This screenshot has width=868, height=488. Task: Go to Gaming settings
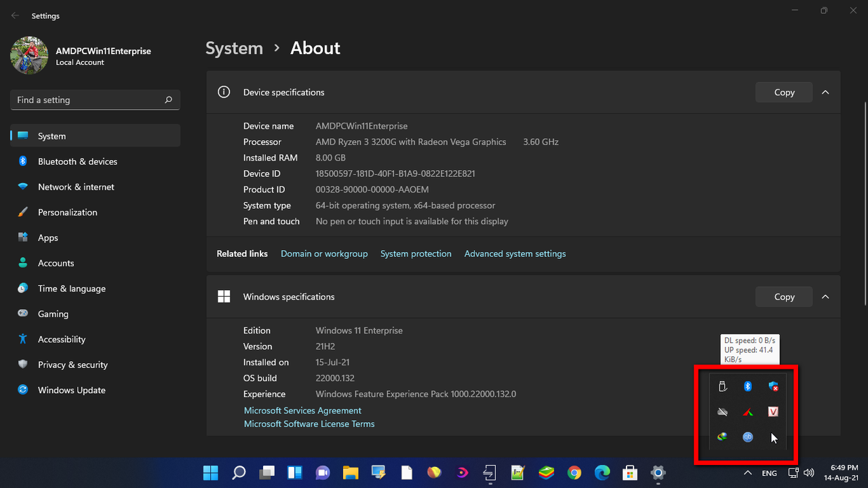click(95, 314)
